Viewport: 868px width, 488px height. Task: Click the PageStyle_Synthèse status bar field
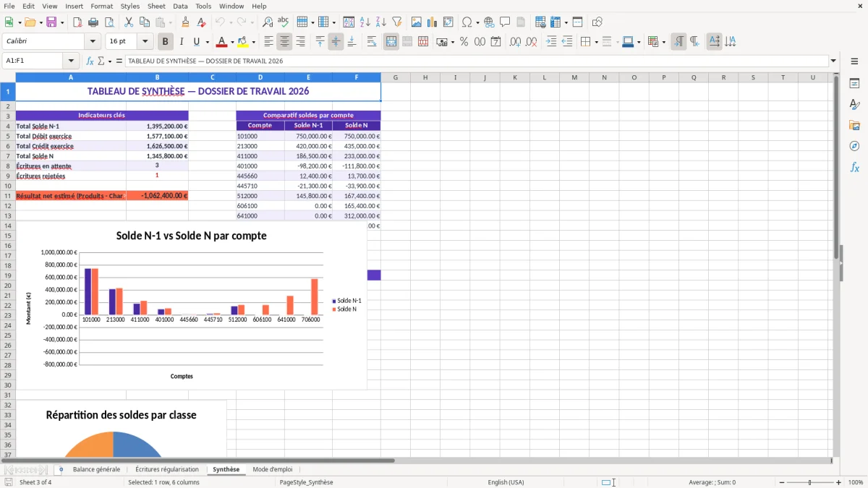(306, 482)
